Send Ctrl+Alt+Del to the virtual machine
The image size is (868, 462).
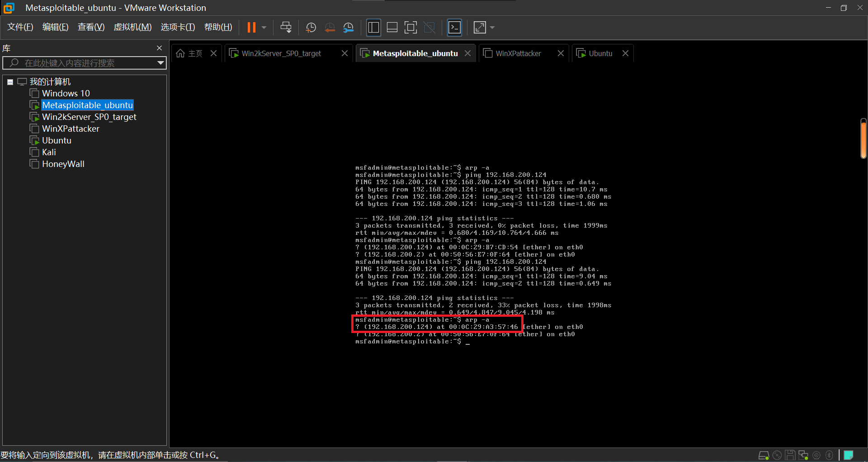tap(286, 28)
